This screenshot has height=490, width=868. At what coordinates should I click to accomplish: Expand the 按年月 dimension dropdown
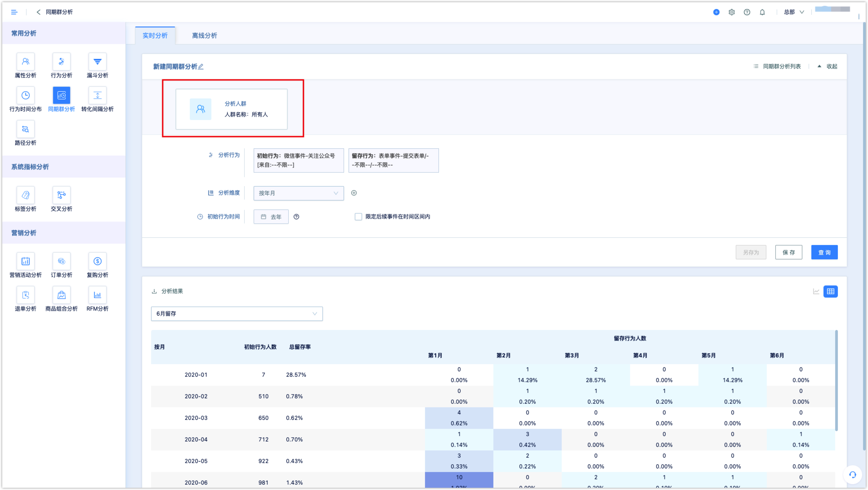pos(299,193)
